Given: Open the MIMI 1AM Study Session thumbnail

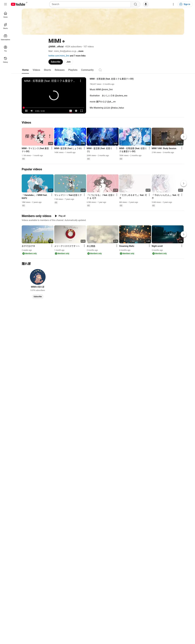Looking at the screenshot, I should click(x=168, y=137).
